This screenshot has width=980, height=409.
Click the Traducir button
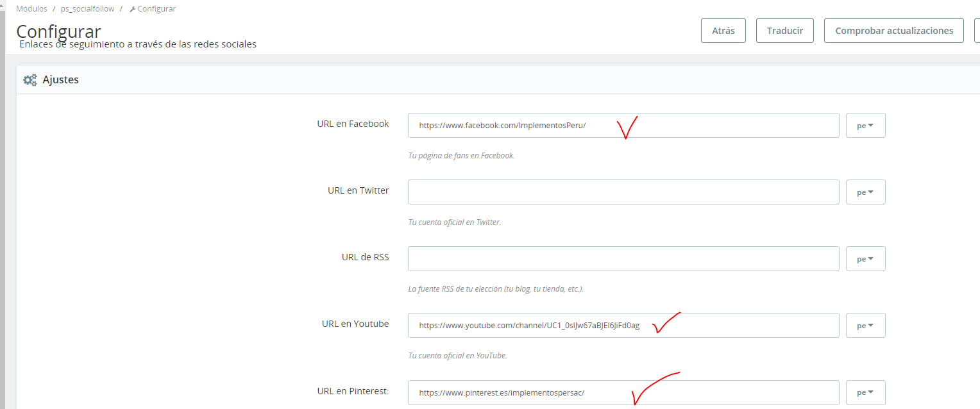[784, 31]
